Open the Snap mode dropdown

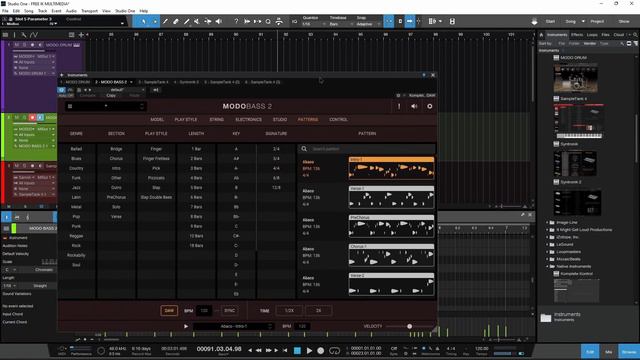tap(368, 24)
